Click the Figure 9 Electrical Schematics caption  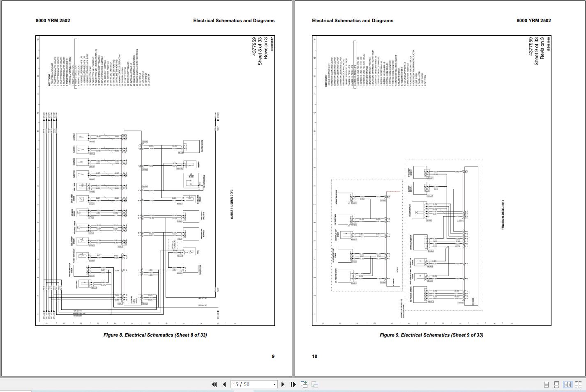431,335
